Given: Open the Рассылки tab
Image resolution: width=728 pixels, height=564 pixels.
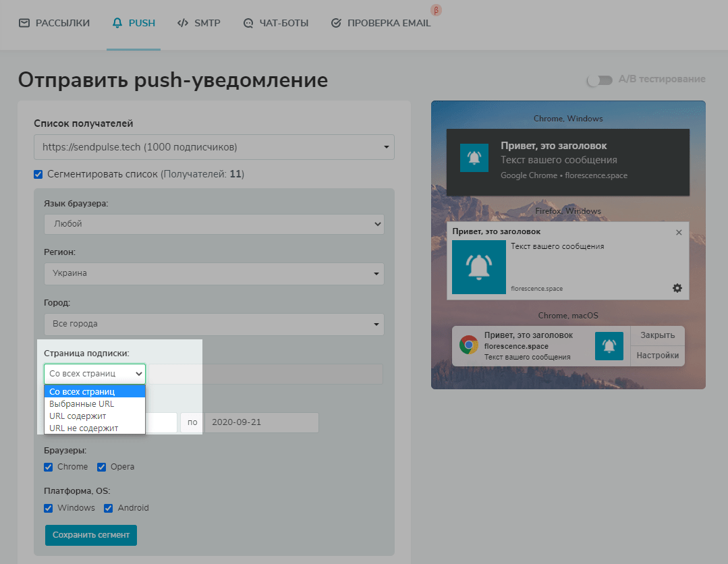Looking at the screenshot, I should [54, 23].
